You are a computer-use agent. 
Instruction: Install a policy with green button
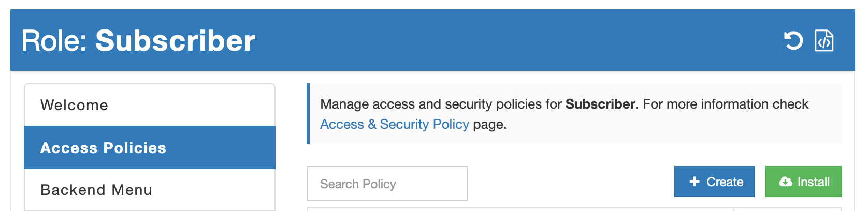803,182
